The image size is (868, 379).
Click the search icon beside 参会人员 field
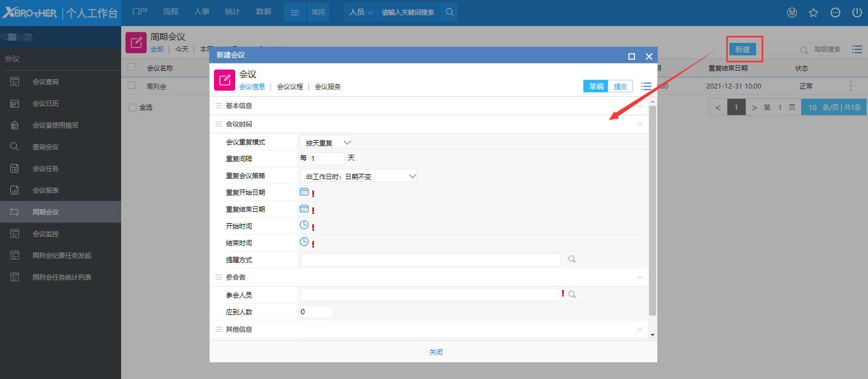(572, 294)
